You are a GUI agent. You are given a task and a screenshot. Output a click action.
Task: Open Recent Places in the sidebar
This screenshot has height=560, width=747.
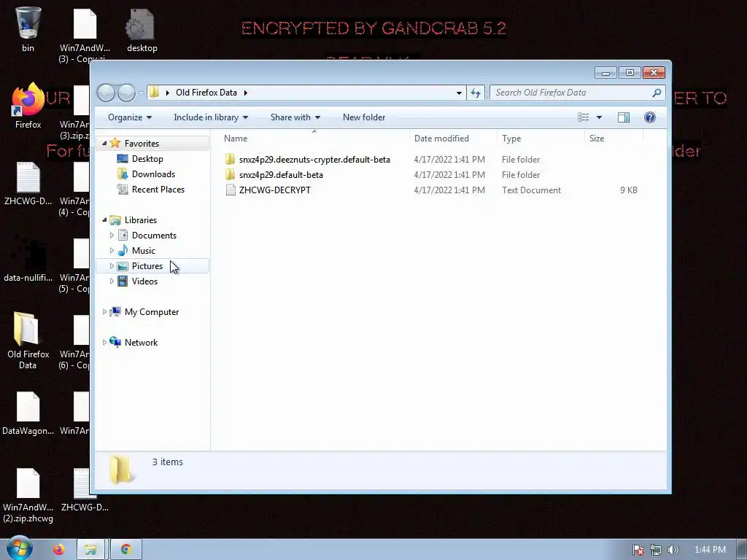point(158,189)
